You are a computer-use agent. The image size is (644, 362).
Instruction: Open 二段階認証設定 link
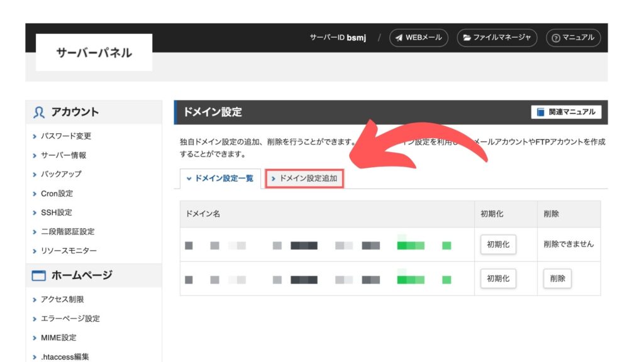click(x=67, y=231)
